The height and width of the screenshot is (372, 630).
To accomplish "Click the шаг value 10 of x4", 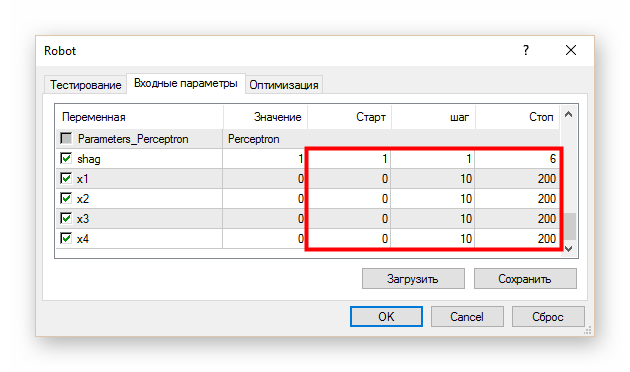I will tap(466, 239).
